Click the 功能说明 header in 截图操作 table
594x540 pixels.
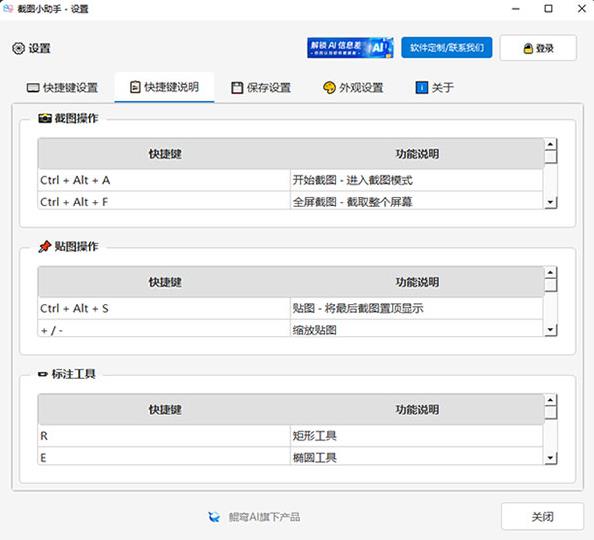(417, 154)
